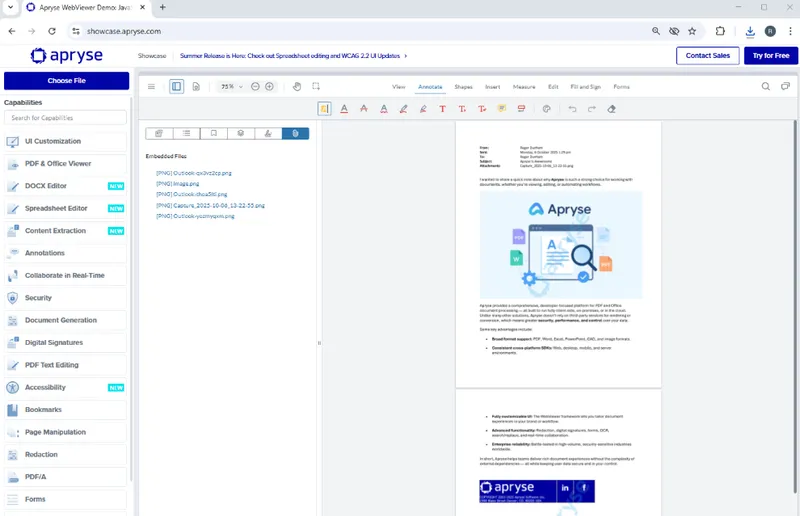This screenshot has height=516, width=800.
Task: Open the Digital Signatures capability
Action: [66, 342]
